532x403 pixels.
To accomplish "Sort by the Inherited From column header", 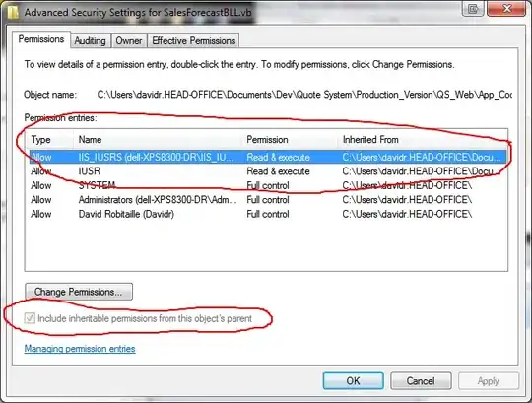I will [x=422, y=139].
